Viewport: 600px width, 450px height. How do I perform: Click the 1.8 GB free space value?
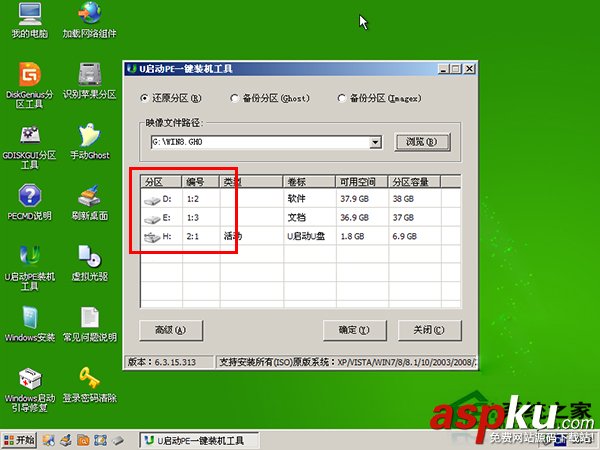coord(352,236)
